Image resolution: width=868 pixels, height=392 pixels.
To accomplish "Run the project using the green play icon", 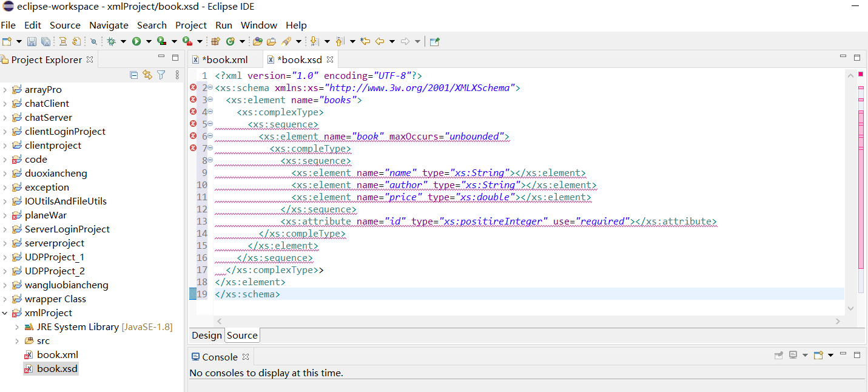I will click(x=136, y=41).
